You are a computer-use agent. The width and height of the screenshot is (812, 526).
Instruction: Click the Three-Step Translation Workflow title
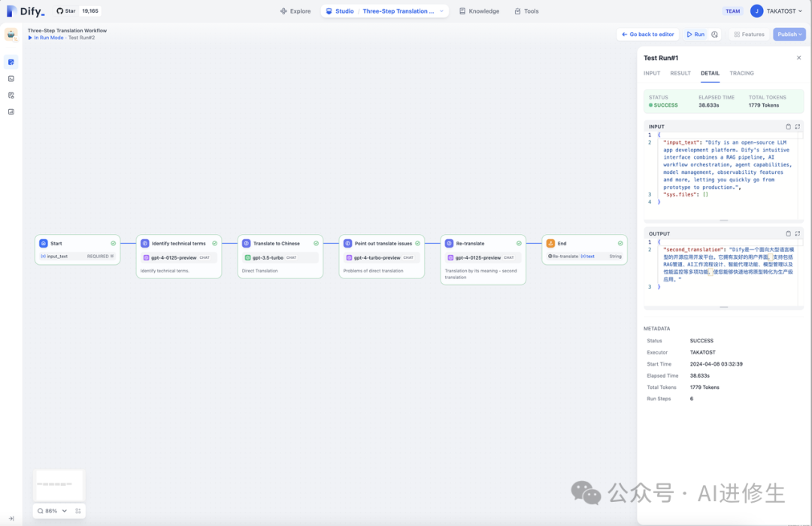(67, 31)
